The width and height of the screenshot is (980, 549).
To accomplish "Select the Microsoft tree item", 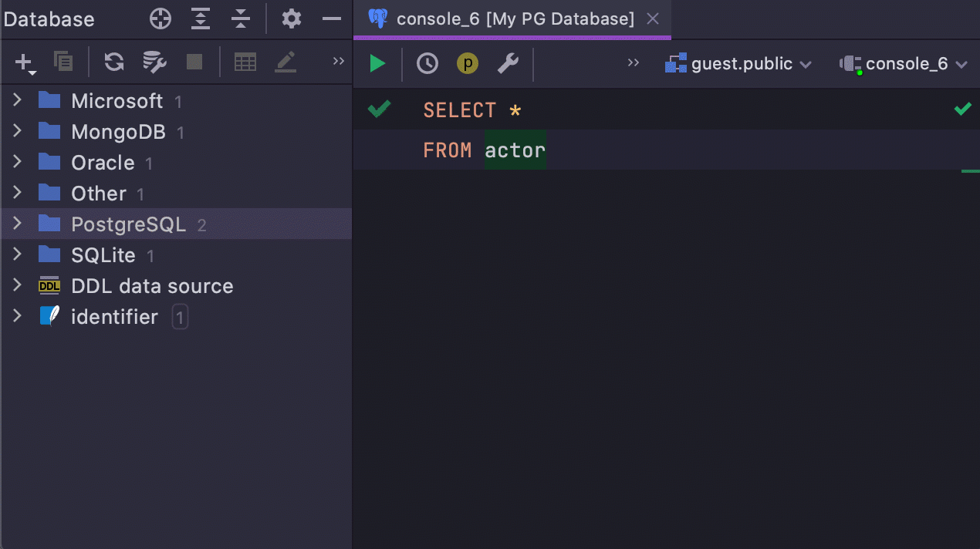I will (x=176, y=100).
